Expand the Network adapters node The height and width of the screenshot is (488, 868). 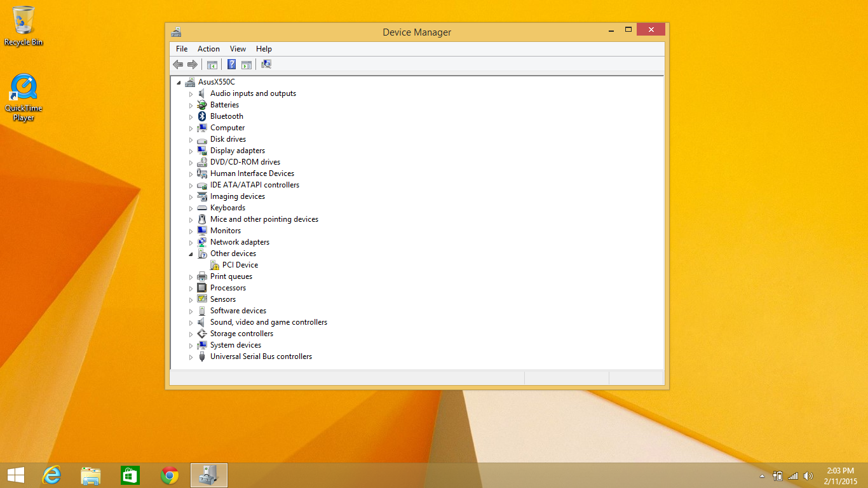pos(191,243)
